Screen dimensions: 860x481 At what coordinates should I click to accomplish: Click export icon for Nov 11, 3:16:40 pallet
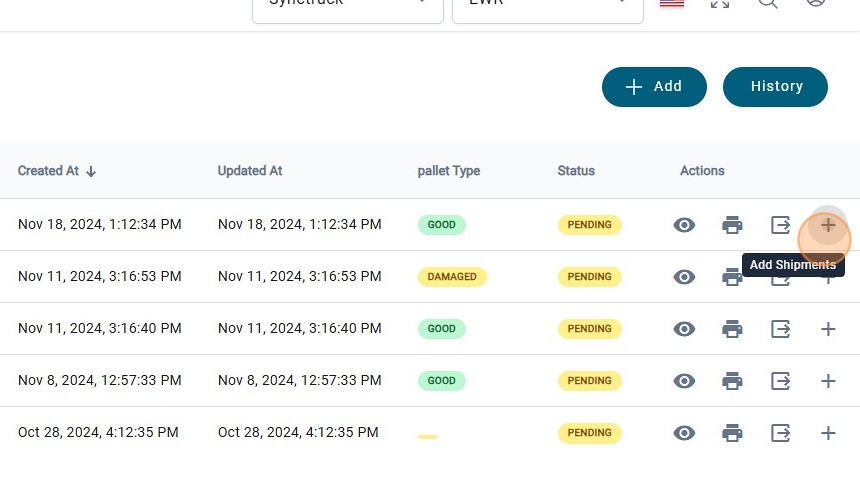coord(781,329)
